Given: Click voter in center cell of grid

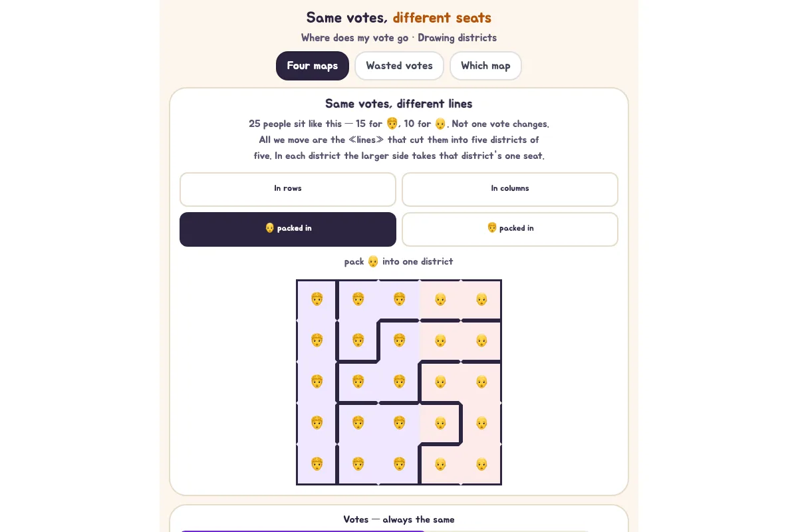Looking at the screenshot, I should coord(399,382).
